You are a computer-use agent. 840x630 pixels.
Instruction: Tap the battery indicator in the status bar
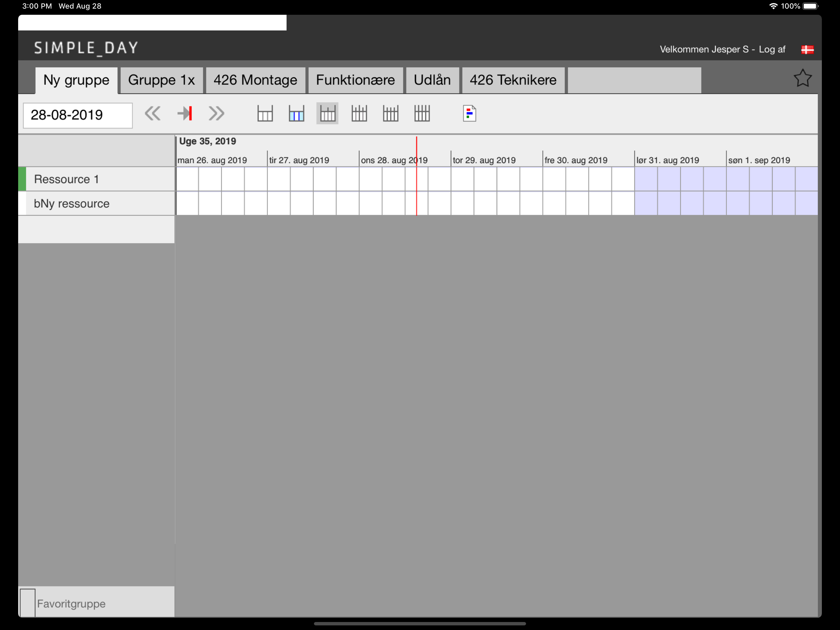tap(810, 6)
